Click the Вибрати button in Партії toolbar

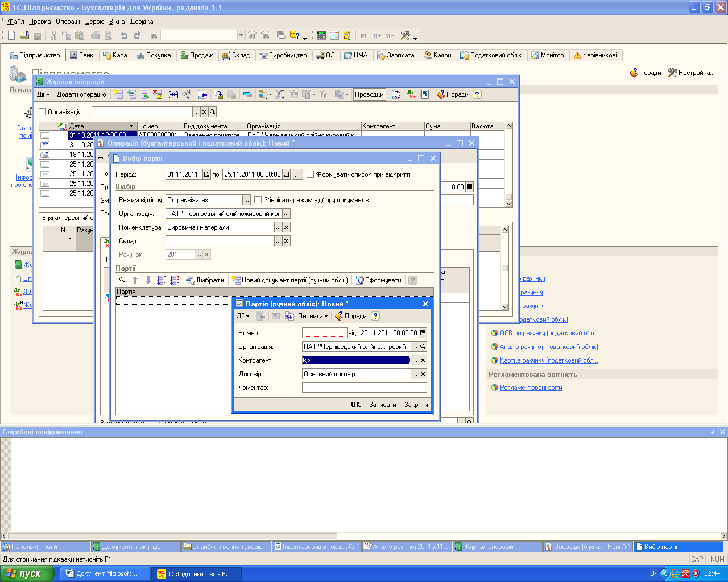coord(205,280)
